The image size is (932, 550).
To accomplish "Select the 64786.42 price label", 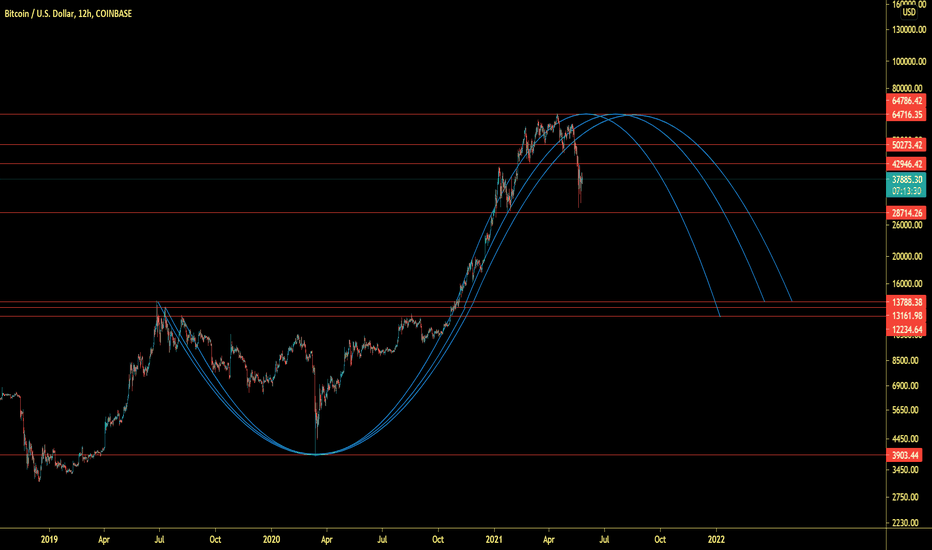I will click(906, 100).
